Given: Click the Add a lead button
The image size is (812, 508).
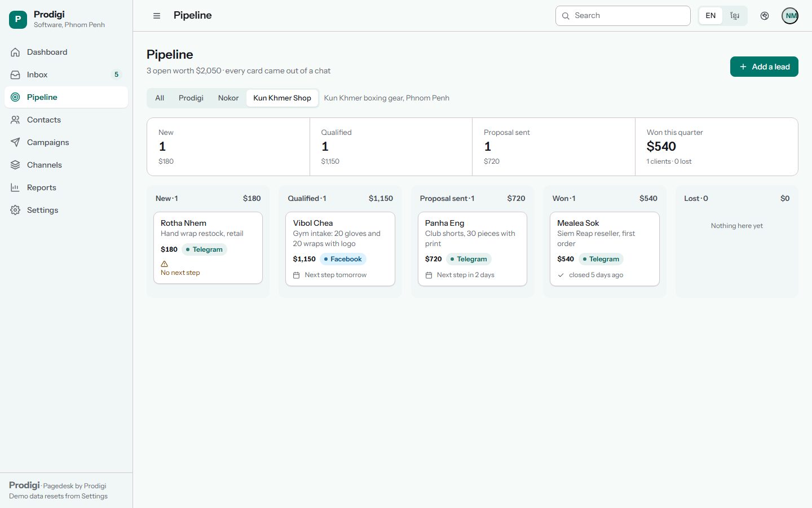Looking at the screenshot, I should 764,67.
